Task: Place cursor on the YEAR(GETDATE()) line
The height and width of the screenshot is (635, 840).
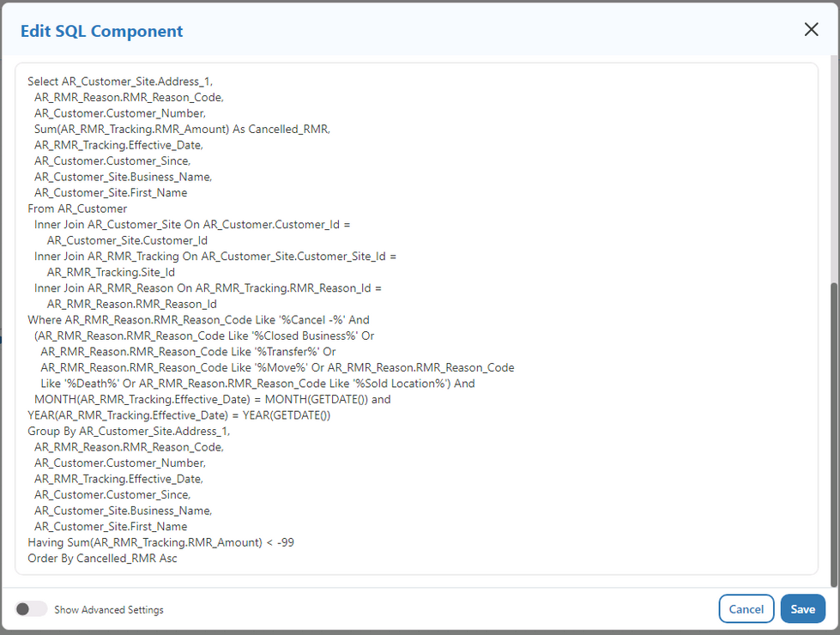Action: pyautogui.click(x=178, y=415)
